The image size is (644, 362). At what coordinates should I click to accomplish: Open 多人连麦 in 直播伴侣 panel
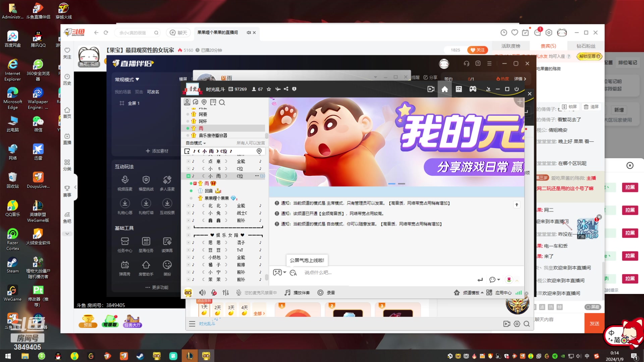[x=167, y=183]
